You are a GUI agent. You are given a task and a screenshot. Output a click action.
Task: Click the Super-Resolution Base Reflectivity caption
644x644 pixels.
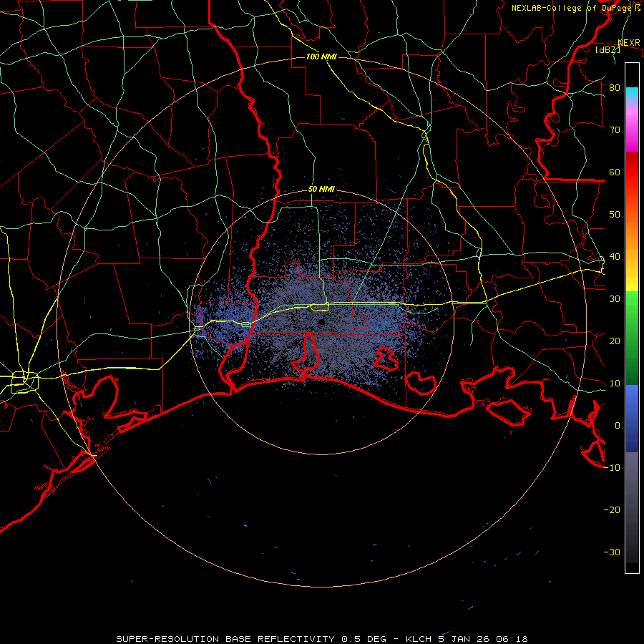click(321, 639)
